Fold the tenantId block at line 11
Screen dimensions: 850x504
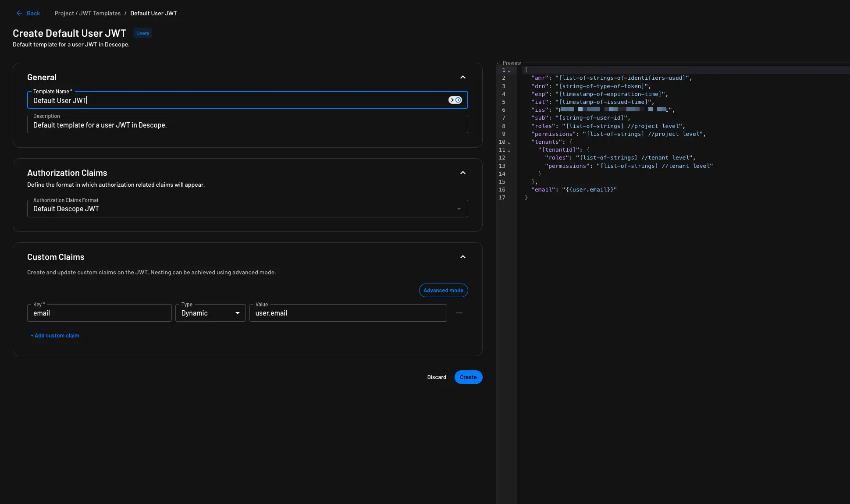509,150
